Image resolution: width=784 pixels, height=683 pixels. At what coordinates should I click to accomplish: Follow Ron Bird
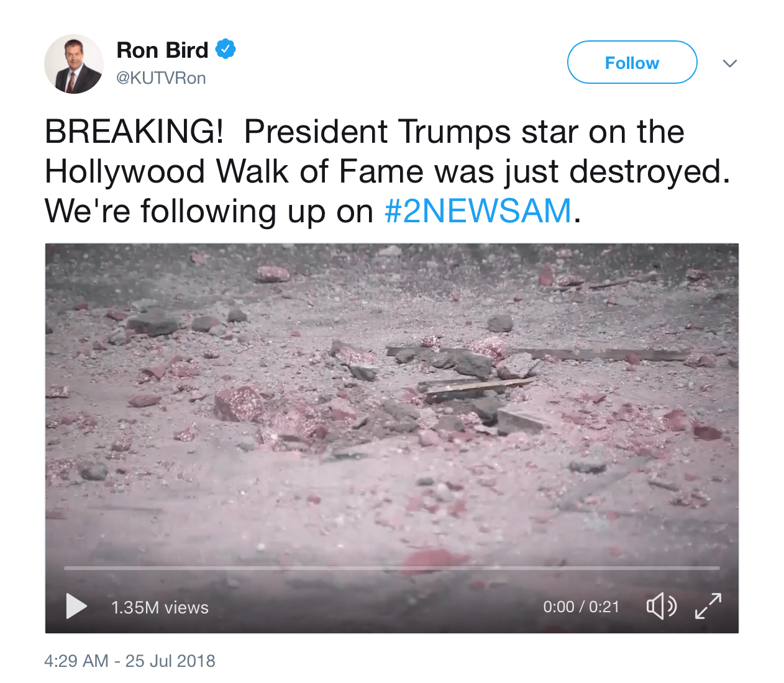[x=632, y=63]
